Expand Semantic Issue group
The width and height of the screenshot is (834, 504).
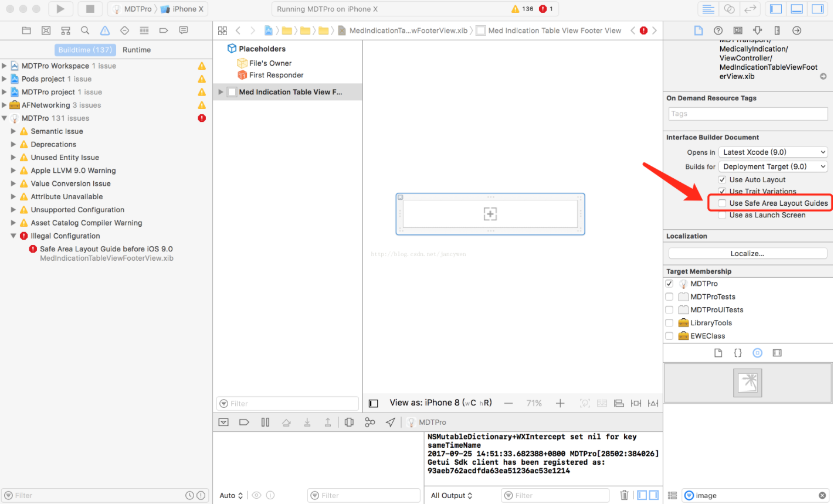point(13,131)
